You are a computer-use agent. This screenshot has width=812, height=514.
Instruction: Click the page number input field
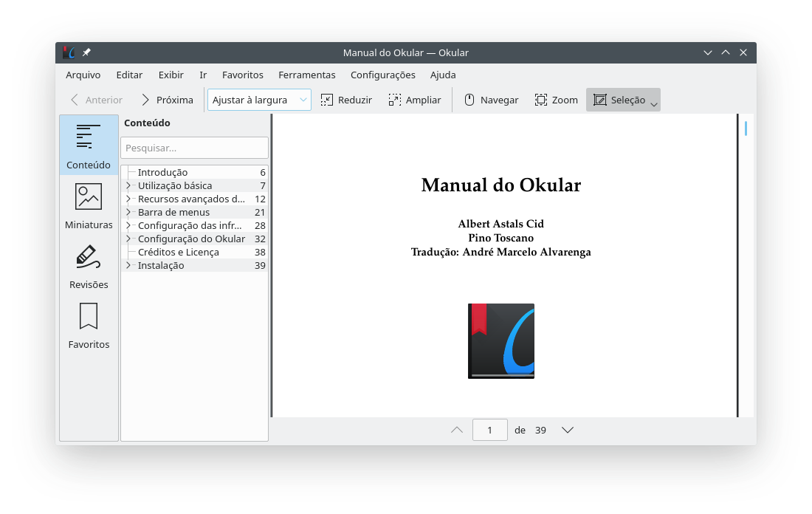(x=489, y=430)
